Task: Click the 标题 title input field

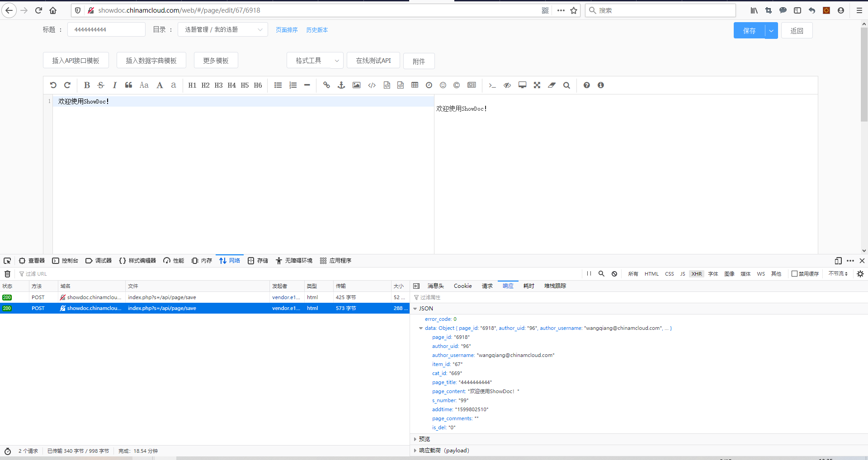Action: pyautogui.click(x=106, y=30)
